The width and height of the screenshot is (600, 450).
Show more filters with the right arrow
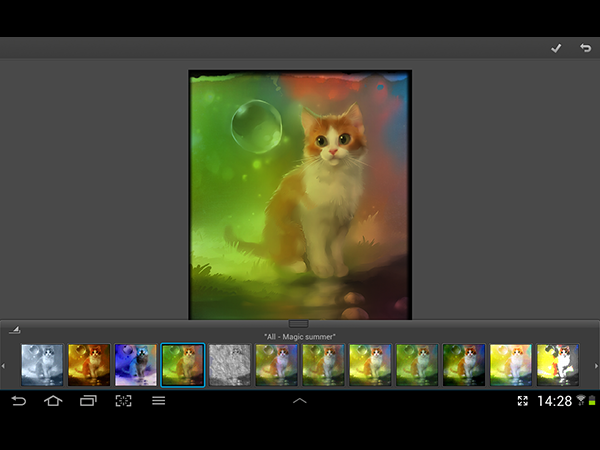click(596, 366)
